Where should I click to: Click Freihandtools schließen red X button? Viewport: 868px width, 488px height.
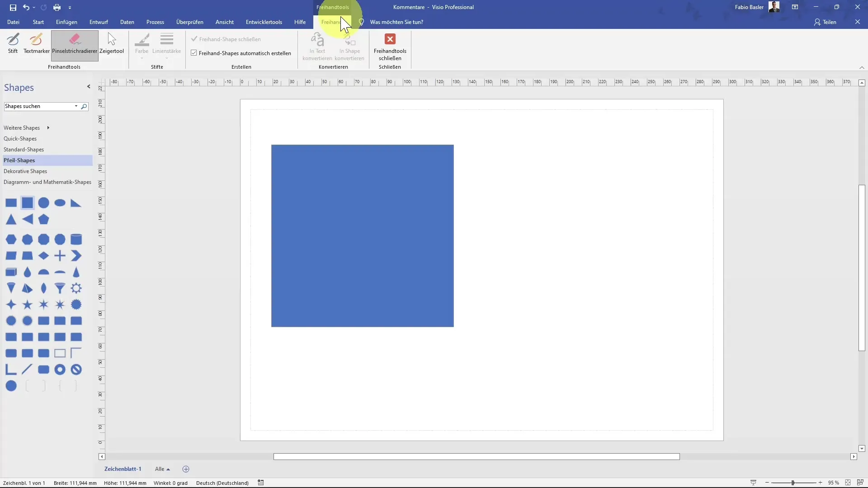(x=390, y=39)
